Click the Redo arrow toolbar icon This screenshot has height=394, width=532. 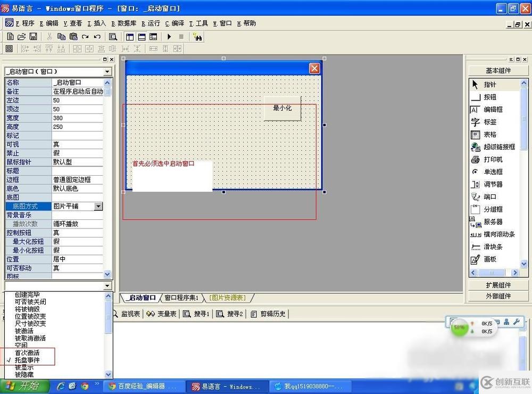pos(85,36)
